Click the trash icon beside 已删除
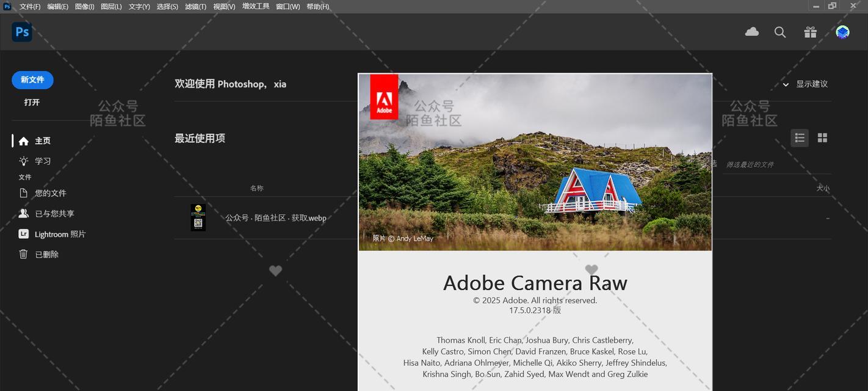The width and height of the screenshot is (868, 391). [23, 254]
